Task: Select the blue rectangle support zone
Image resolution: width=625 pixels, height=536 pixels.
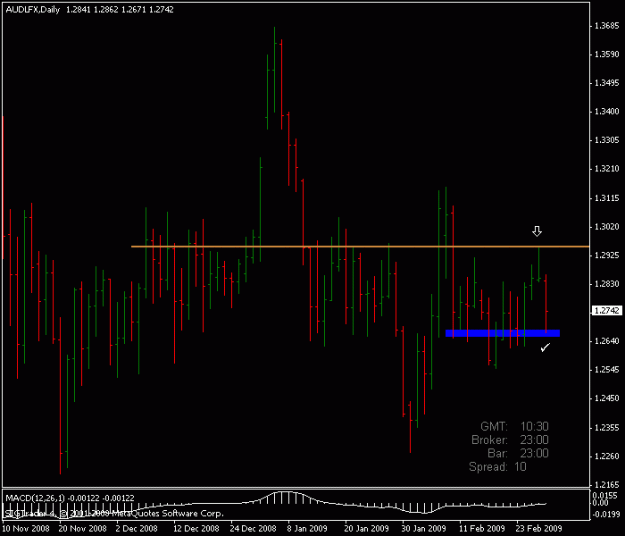Action: pyautogui.click(x=503, y=333)
